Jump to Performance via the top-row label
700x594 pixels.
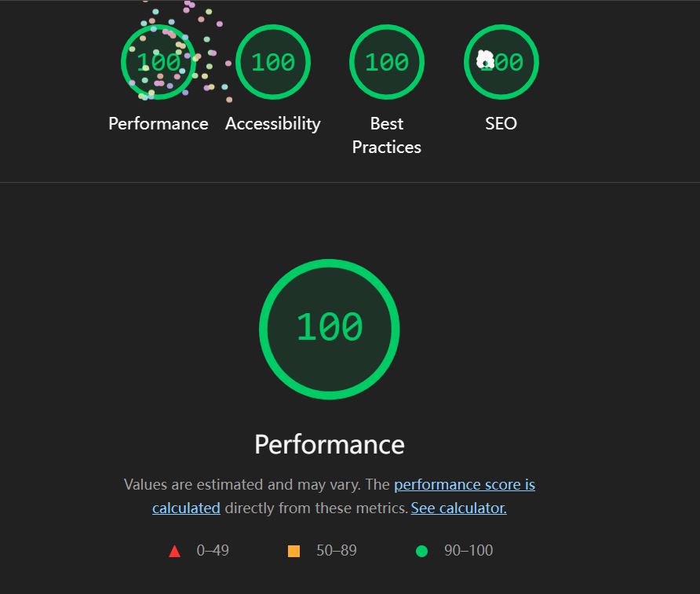coord(159,124)
